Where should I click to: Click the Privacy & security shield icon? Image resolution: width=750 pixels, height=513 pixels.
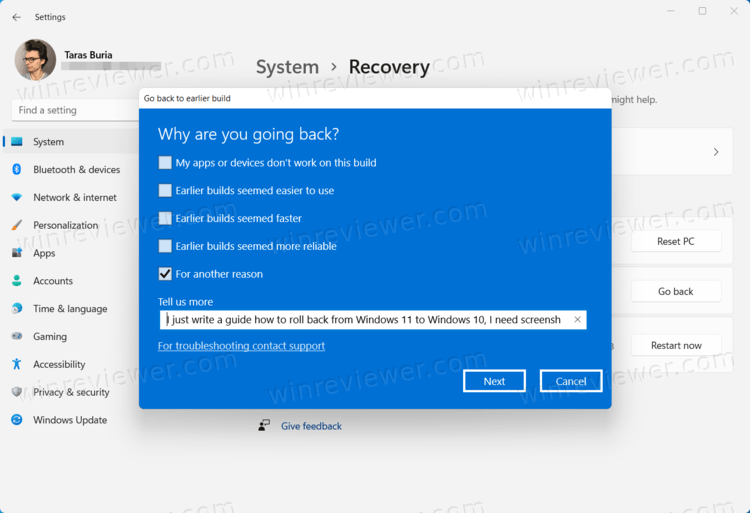click(17, 392)
